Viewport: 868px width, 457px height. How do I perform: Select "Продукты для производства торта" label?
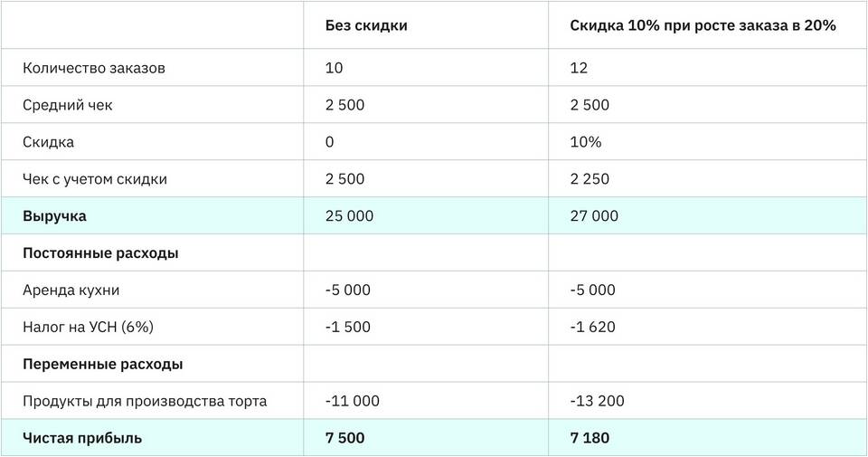(x=145, y=401)
